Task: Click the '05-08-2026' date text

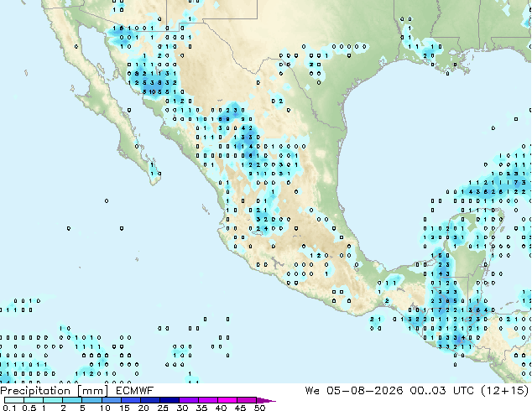Action: click(x=365, y=391)
